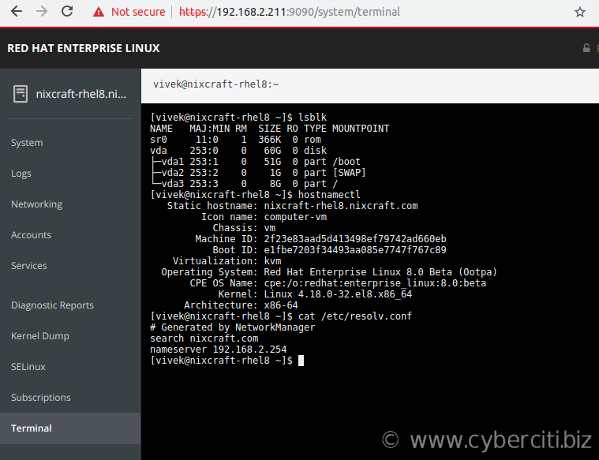Click the vda1 /boot partition row
Viewport: 599px width, 460px height.
point(255,162)
